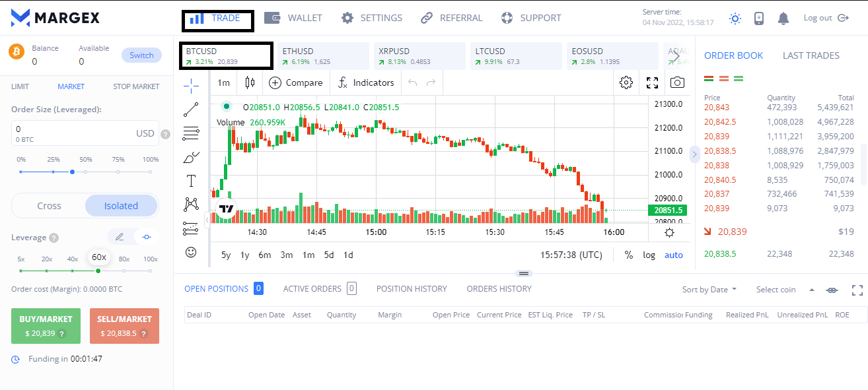Select Isolated margin mode
868x390 pixels.
click(121, 206)
